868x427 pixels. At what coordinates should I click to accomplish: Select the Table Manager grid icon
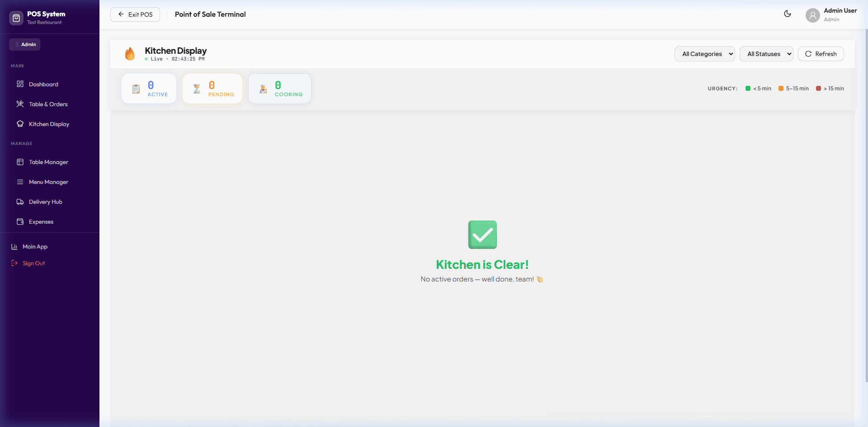click(x=21, y=162)
